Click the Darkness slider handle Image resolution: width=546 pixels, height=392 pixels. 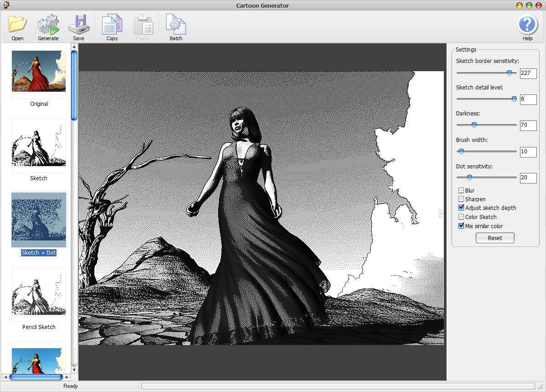474,125
